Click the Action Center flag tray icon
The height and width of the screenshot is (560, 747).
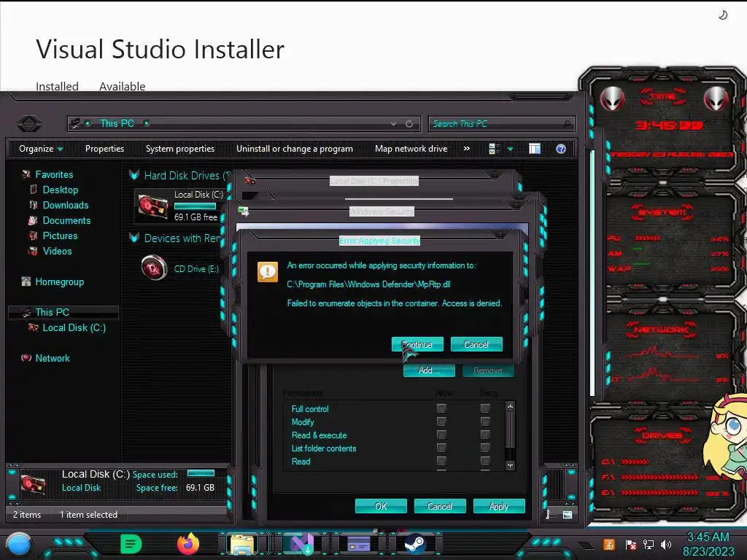[631, 544]
